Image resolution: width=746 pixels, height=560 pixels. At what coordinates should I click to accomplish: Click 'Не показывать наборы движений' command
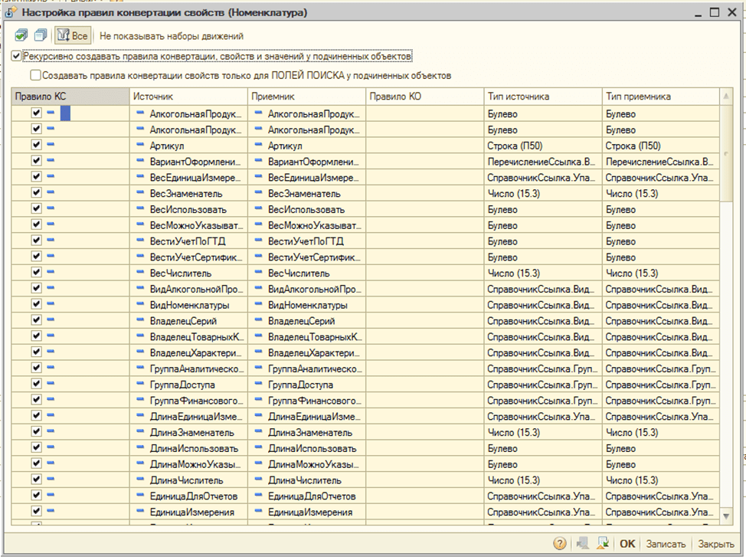tap(172, 36)
